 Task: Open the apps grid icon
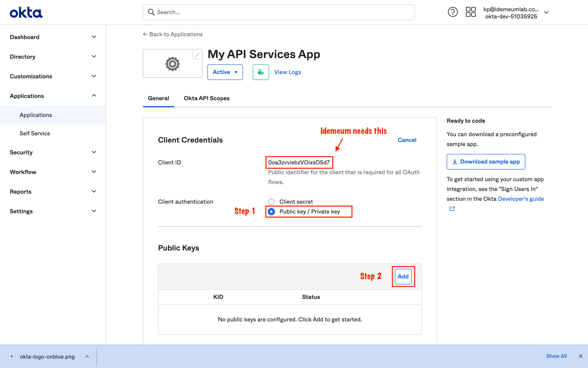(471, 12)
